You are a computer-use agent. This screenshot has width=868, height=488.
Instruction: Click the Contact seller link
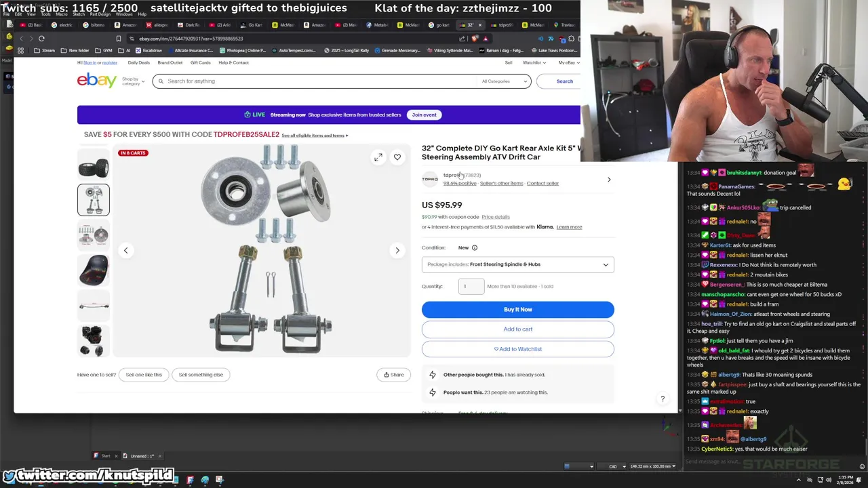point(542,184)
